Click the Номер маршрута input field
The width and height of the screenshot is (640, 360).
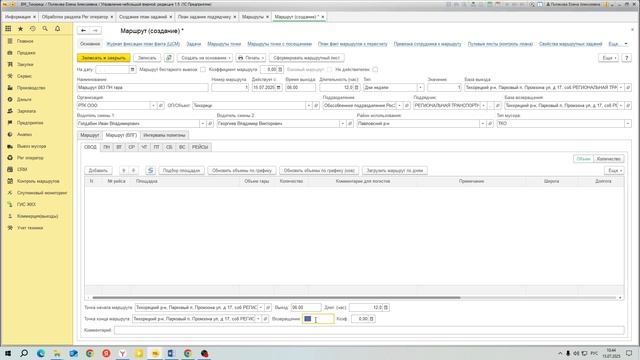(x=230, y=87)
